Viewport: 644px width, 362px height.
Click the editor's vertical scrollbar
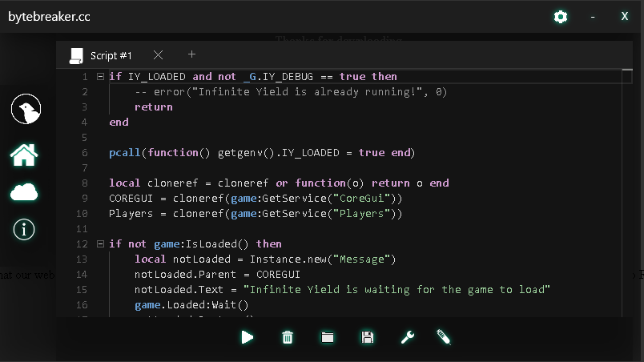pos(627,193)
